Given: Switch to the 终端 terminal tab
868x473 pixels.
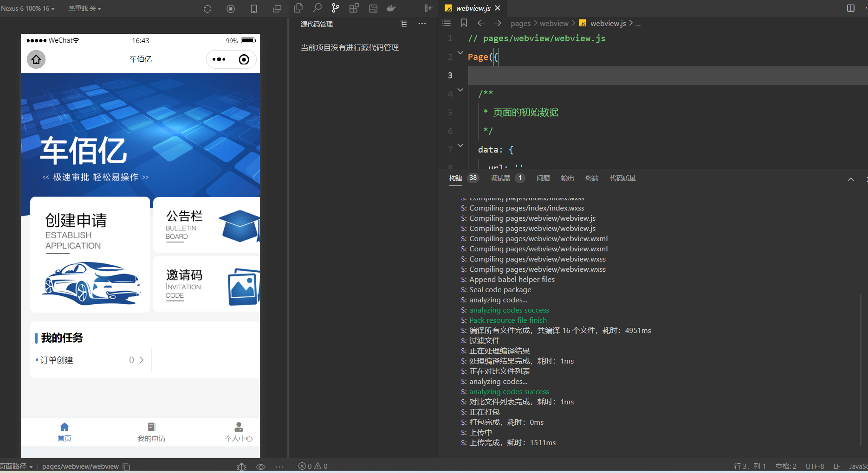Looking at the screenshot, I should (x=592, y=178).
